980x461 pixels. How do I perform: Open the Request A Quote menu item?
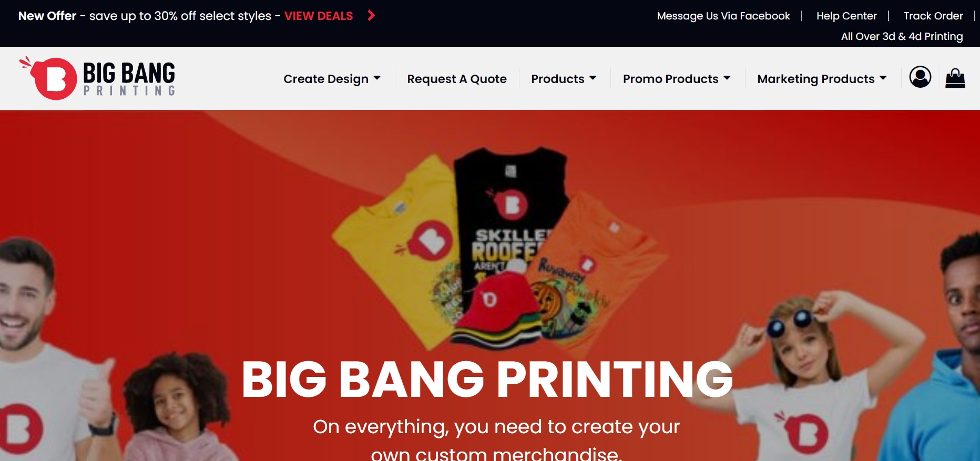pyautogui.click(x=457, y=79)
